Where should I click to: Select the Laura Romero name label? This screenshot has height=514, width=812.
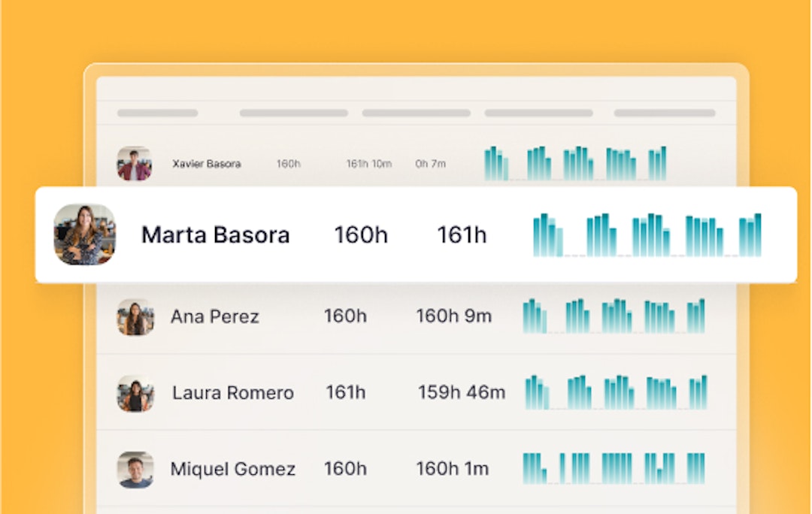point(232,393)
